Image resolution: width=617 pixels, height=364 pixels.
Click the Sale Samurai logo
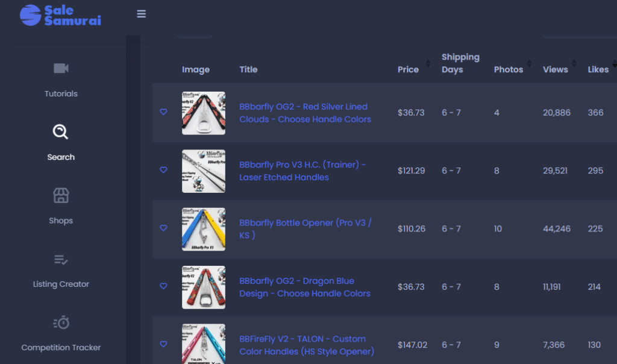(x=61, y=15)
